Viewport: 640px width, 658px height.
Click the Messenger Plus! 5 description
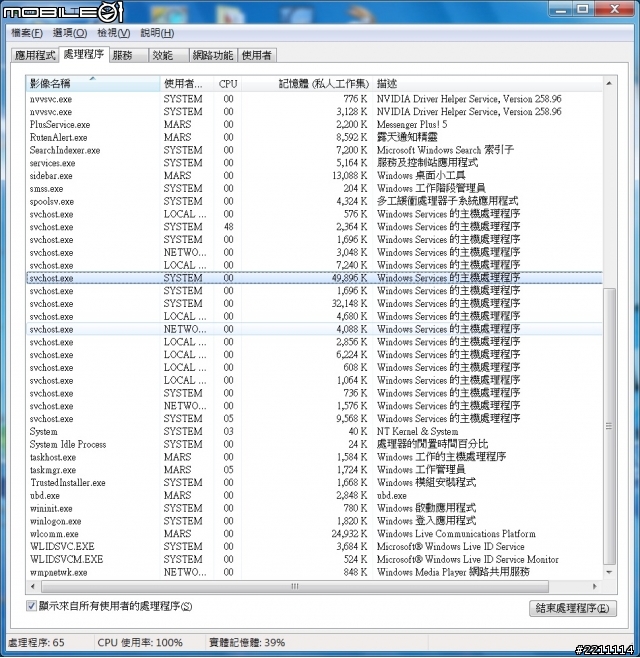(x=412, y=125)
